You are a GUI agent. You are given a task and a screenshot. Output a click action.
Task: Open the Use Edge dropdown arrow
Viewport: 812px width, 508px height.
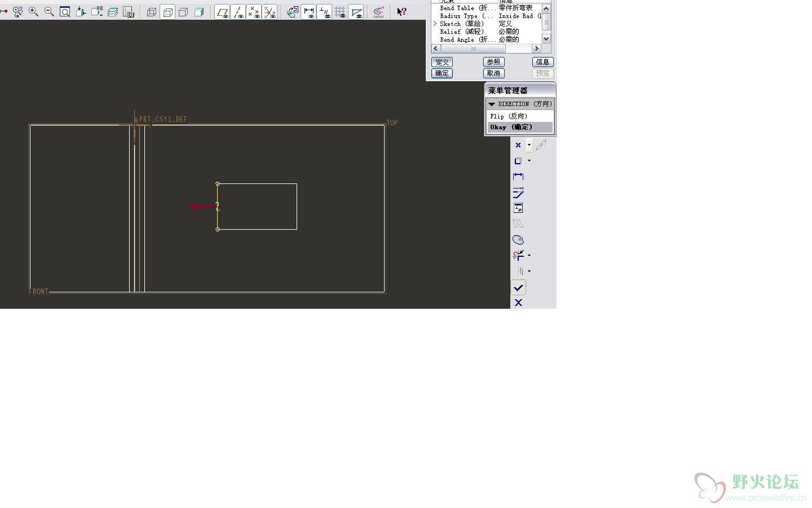pyautogui.click(x=529, y=161)
